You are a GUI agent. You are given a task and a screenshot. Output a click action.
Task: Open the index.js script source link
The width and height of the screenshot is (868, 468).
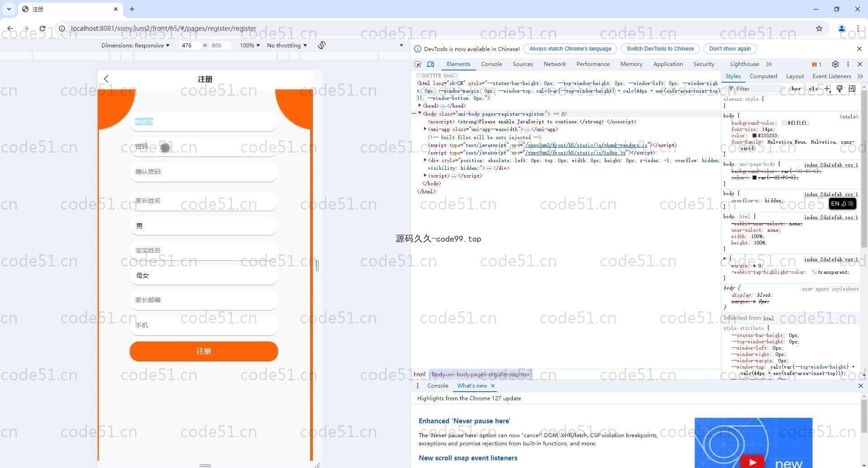click(x=576, y=153)
